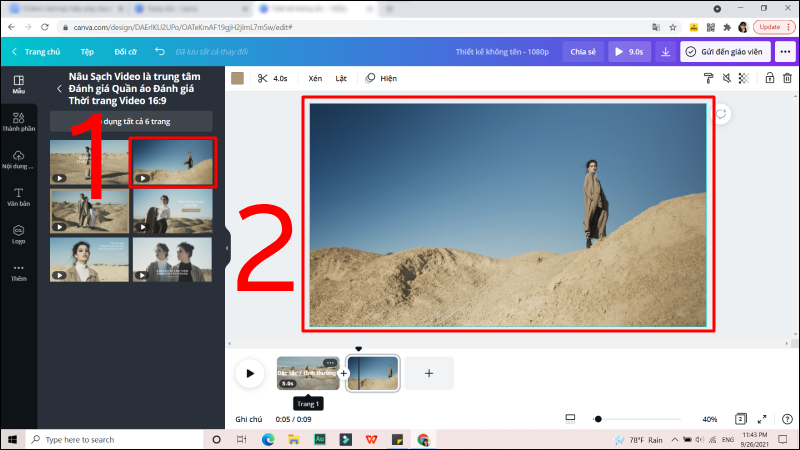Click the taskbar search box

[x=114, y=439]
